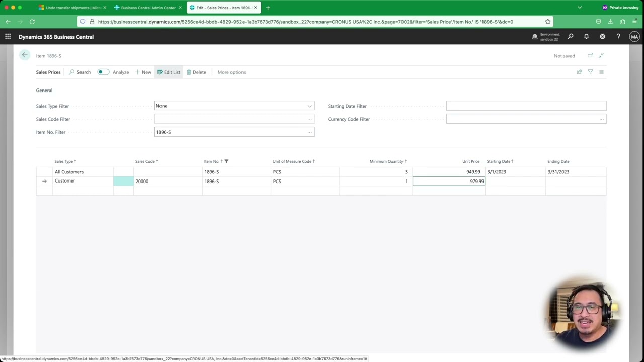Screen dimensions: 644x362
Task: Open the MA user account avatar
Action: pos(634,37)
